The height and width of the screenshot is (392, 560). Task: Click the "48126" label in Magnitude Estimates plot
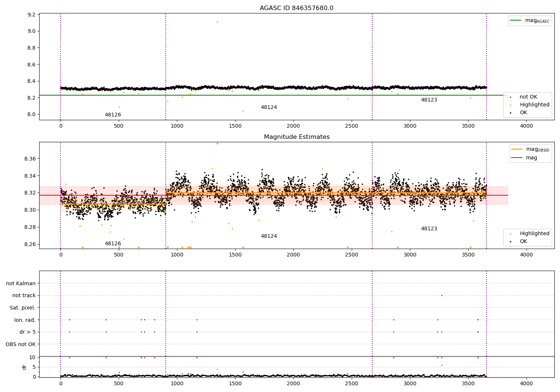click(113, 244)
